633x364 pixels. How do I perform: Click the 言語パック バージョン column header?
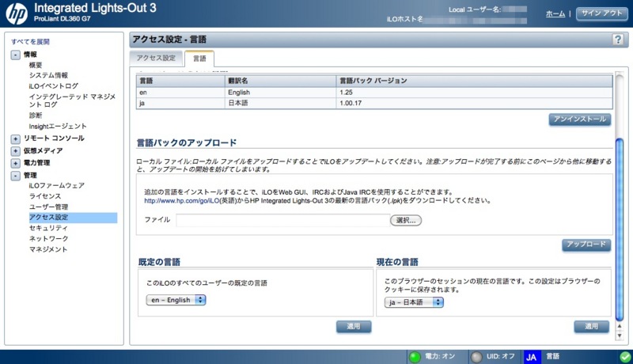click(x=474, y=81)
